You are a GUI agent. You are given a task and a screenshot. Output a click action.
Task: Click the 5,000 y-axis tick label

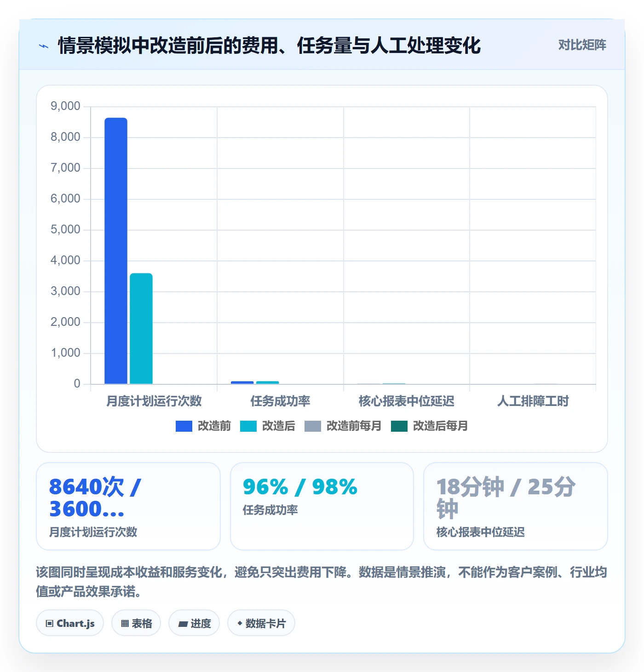click(x=65, y=230)
